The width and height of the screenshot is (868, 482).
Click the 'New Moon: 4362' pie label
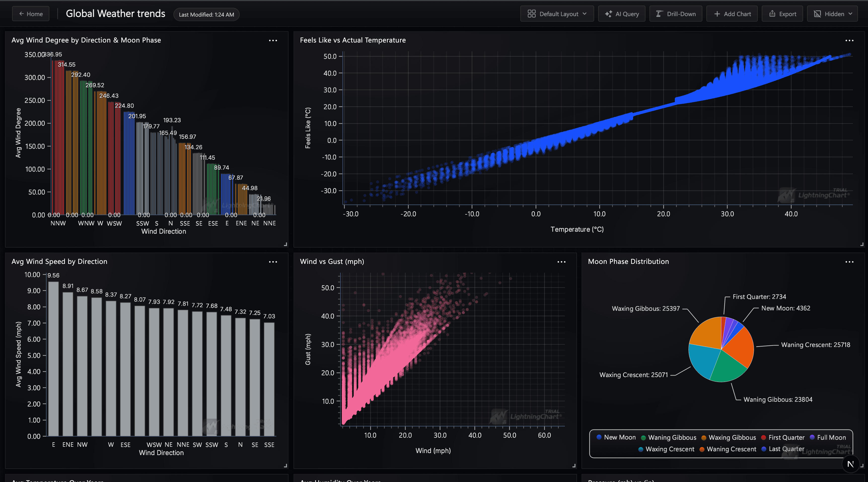coord(786,308)
